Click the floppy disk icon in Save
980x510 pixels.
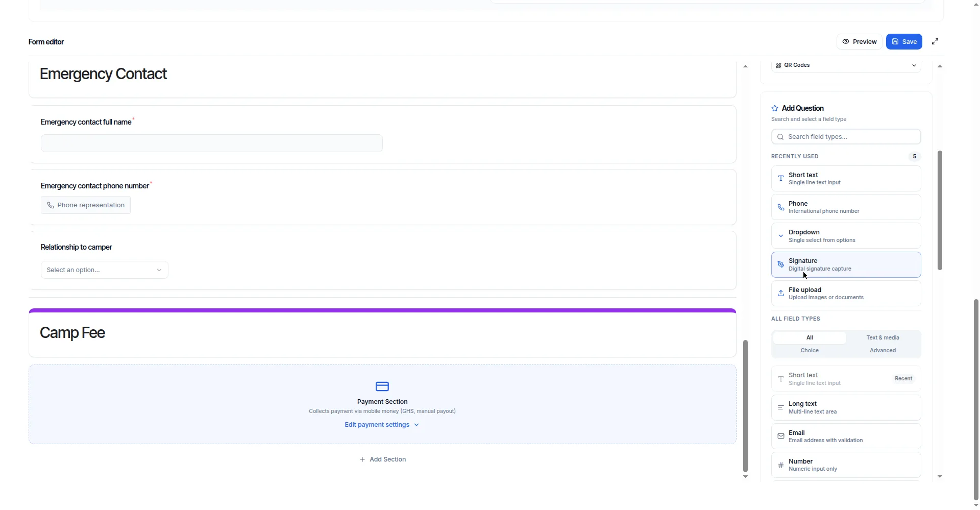[x=895, y=42]
